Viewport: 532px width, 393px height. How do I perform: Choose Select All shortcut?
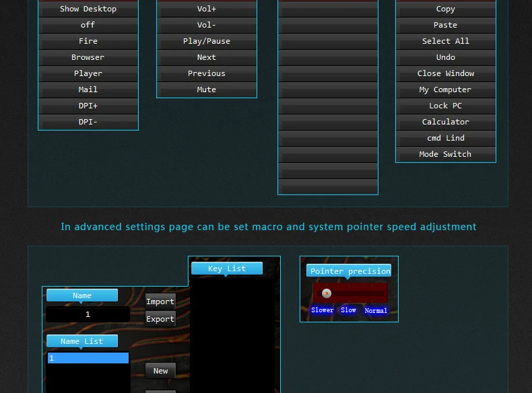point(446,41)
